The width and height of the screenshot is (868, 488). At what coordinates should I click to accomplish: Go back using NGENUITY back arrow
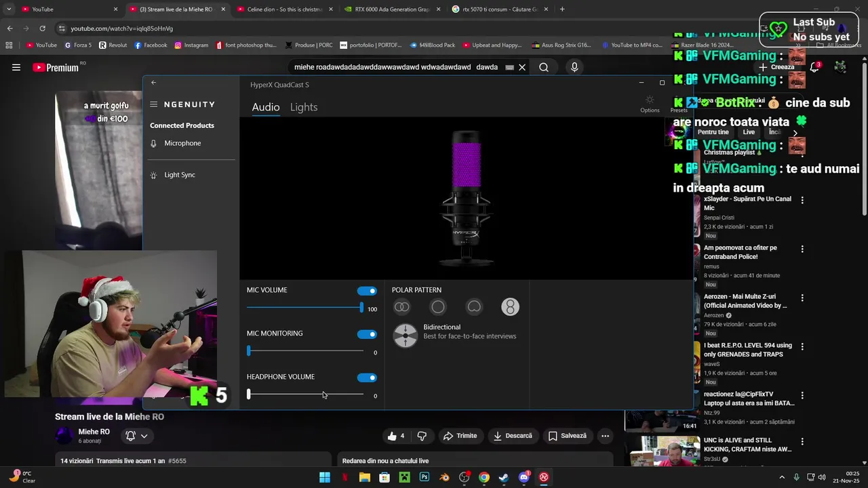(153, 83)
